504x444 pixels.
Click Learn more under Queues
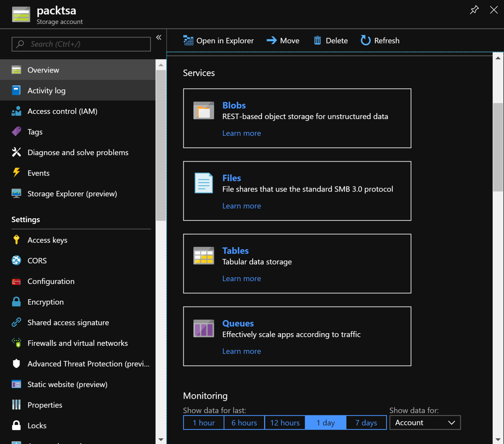point(242,351)
